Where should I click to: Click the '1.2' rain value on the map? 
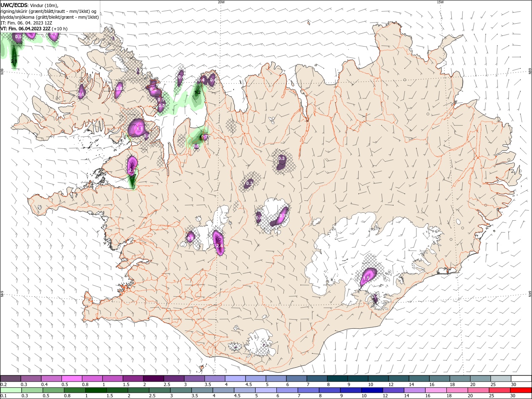tap(198, 92)
